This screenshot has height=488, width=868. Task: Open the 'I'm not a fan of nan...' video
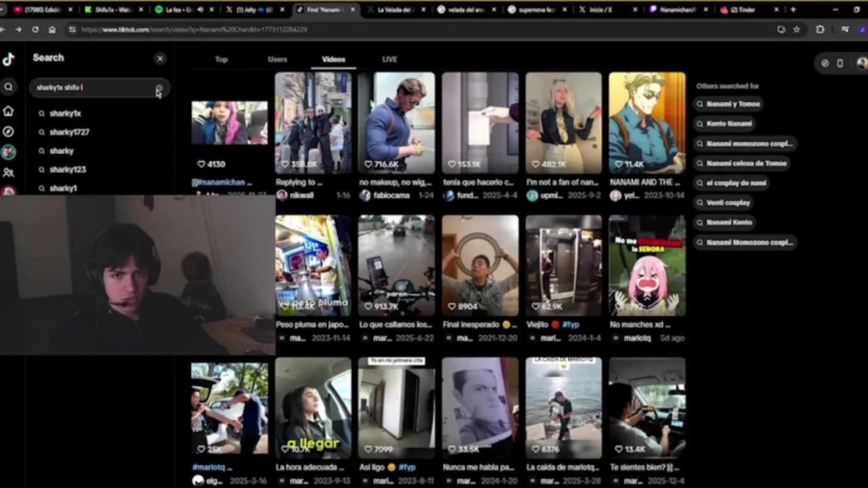coord(564,123)
